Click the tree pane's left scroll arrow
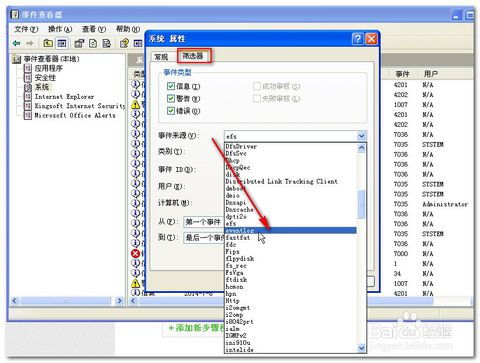 click(x=14, y=301)
